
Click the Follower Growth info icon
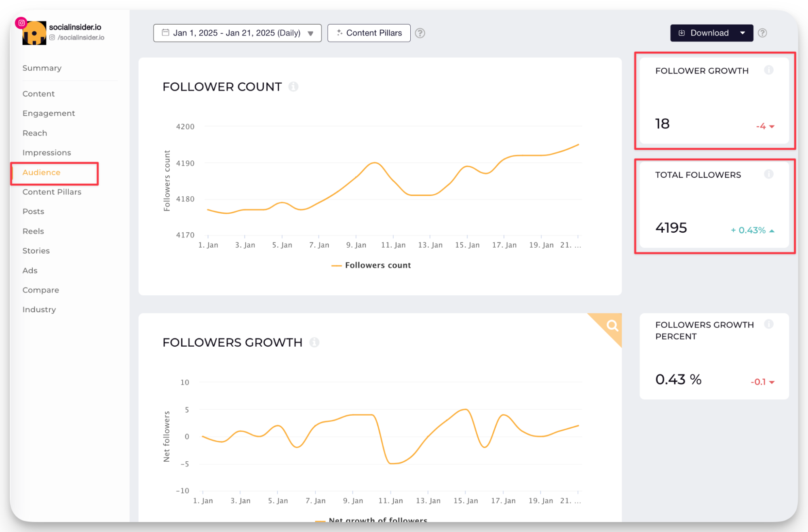click(768, 69)
